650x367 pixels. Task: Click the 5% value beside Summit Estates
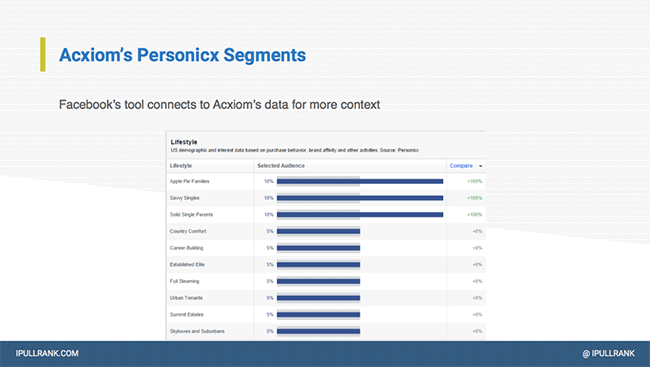coord(270,314)
